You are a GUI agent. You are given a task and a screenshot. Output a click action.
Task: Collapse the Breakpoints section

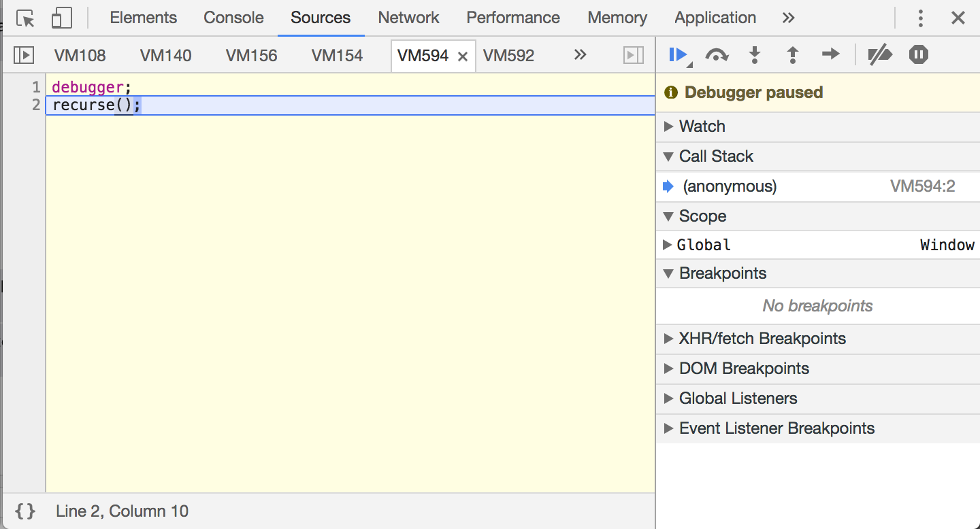(x=818, y=273)
